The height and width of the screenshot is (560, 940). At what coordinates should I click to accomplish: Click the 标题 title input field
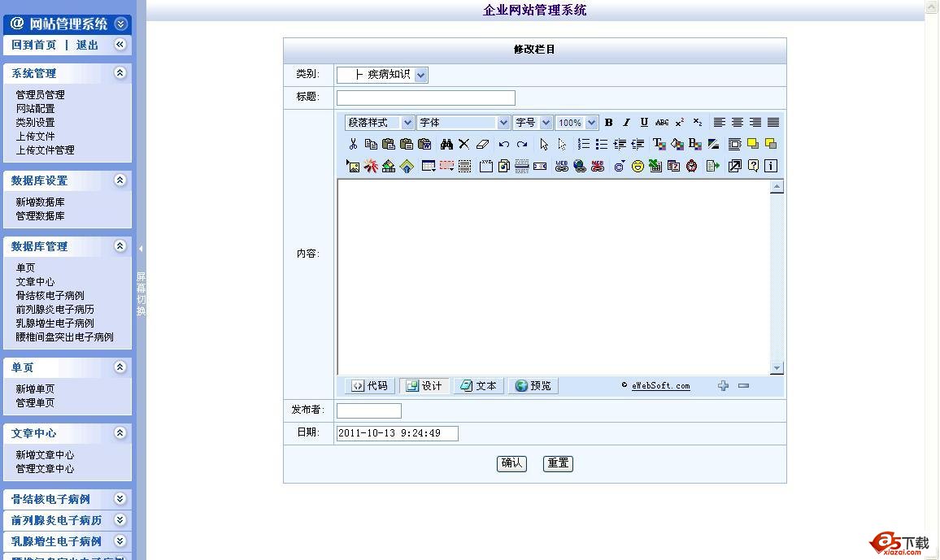(x=425, y=98)
